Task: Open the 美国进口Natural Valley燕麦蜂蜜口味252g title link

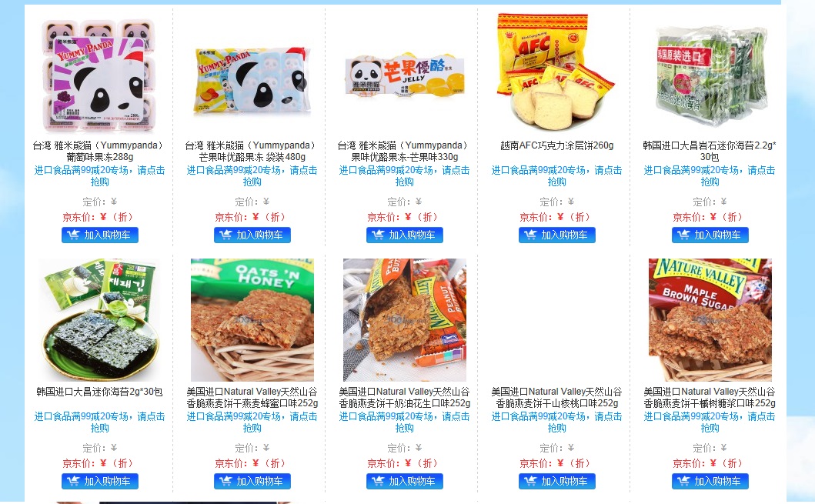Action: click(x=252, y=398)
